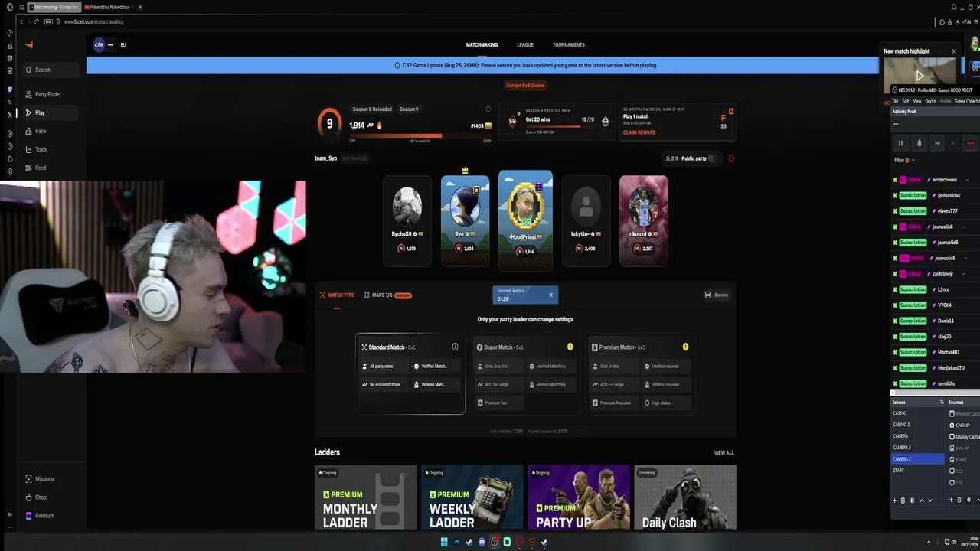The height and width of the screenshot is (551, 980).
Task: Show ELO info icon near Season 9
Action: (x=488, y=109)
